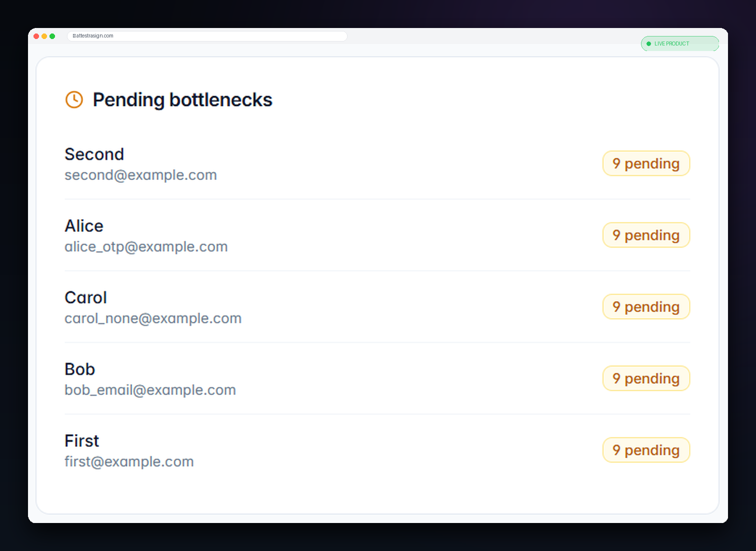Select the name Second
Viewport: 756px width, 551px height.
pyautogui.click(x=94, y=154)
